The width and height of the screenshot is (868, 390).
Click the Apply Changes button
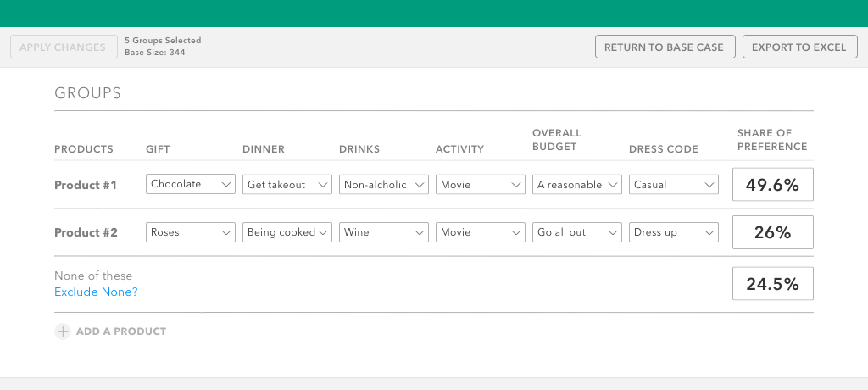63,47
